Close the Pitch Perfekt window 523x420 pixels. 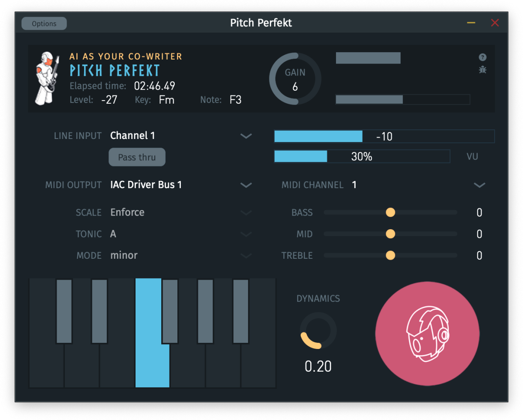495,23
